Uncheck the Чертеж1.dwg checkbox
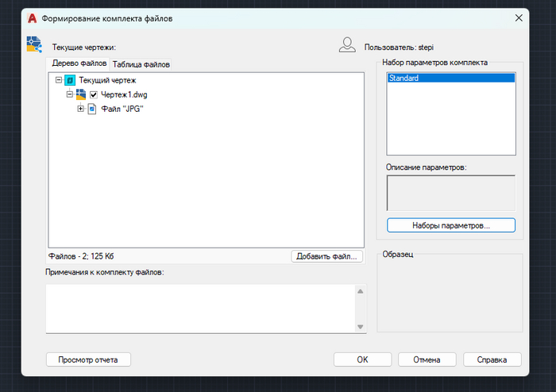Screen dimensions: 556x392 click(94, 95)
